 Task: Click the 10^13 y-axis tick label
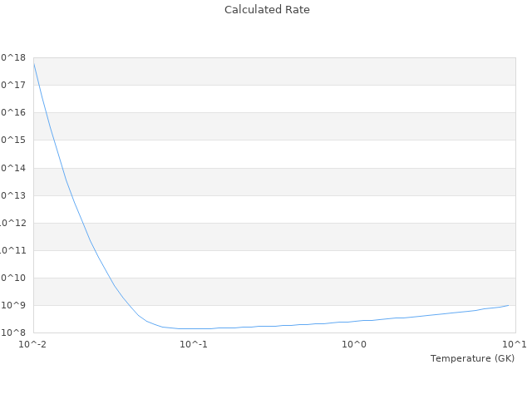[x=13, y=195]
